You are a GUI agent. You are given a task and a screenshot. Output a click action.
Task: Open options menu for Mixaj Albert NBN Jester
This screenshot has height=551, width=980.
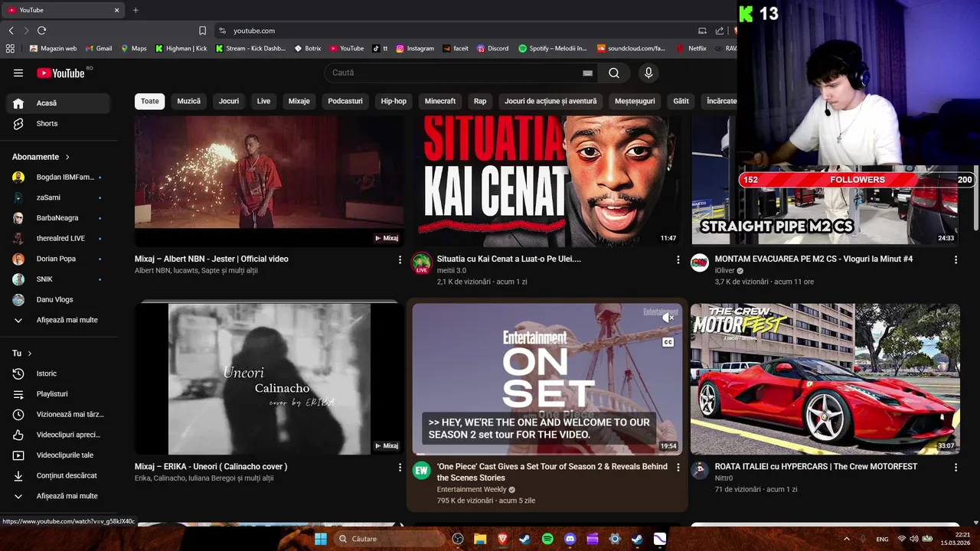pos(400,260)
